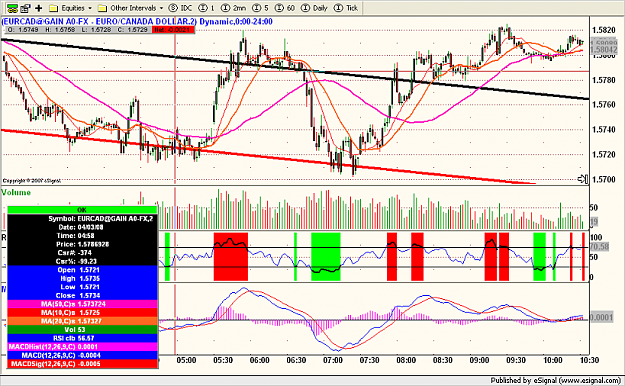This screenshot has height=386, width=625.
Task: Click the Copyright 2007 eSignal text
Action: (x=32, y=181)
